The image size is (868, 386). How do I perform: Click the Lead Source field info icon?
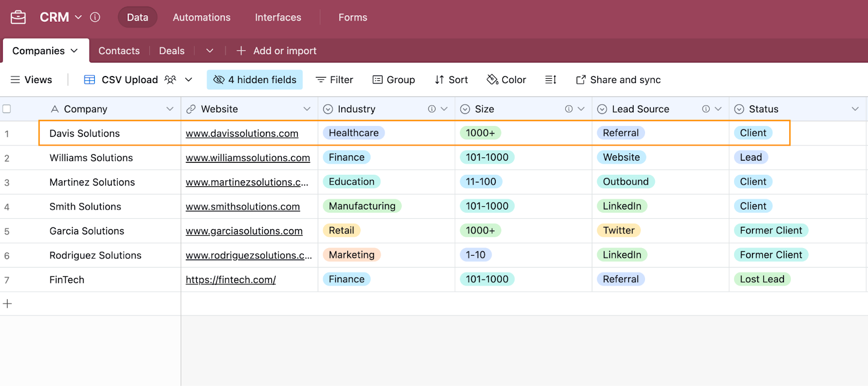[x=706, y=109]
